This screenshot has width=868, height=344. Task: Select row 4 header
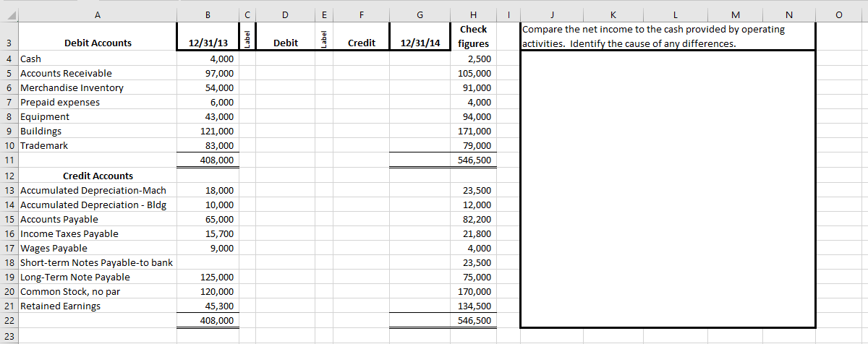(9, 59)
